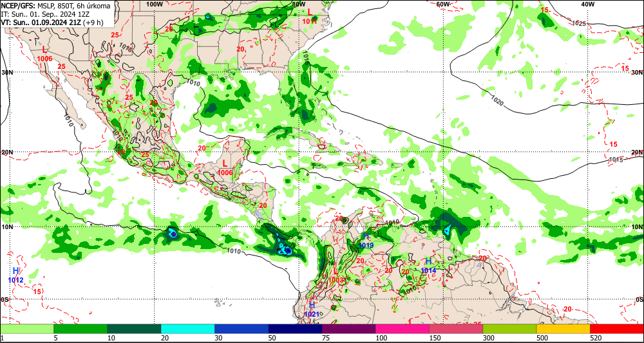
Task: Pick the cyan 20–30 legend swatch
Action: point(187,329)
